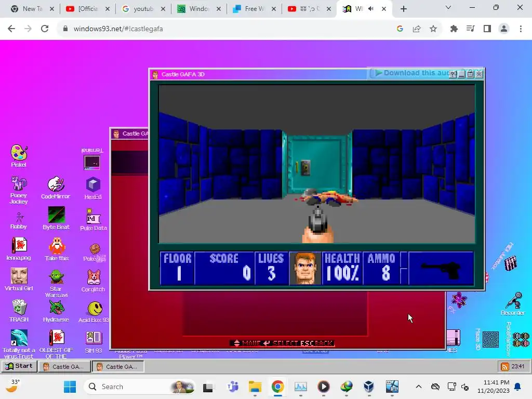This screenshot has width=532, height=399.
Task: Click the Windows93 Start button
Action: pyautogui.click(x=19, y=366)
